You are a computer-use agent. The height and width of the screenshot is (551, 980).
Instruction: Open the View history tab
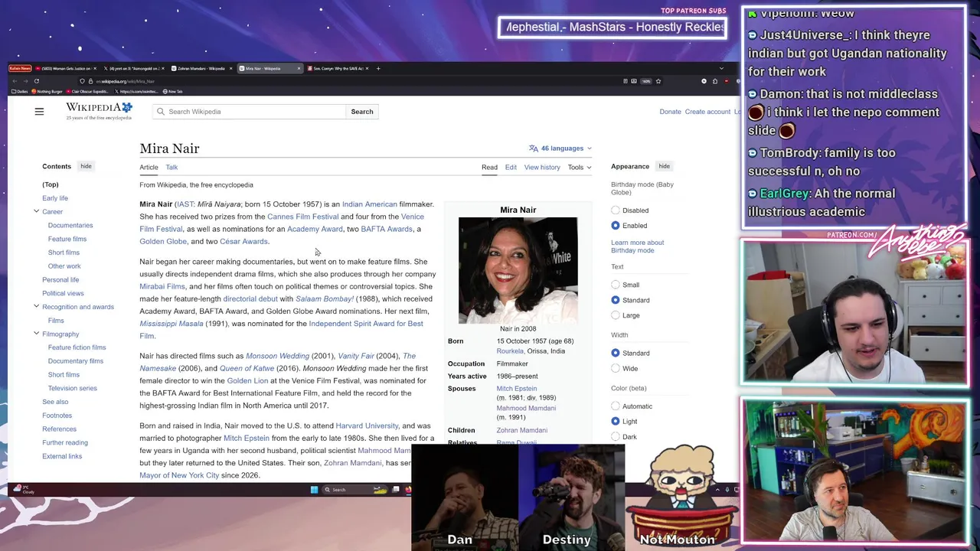tap(542, 167)
